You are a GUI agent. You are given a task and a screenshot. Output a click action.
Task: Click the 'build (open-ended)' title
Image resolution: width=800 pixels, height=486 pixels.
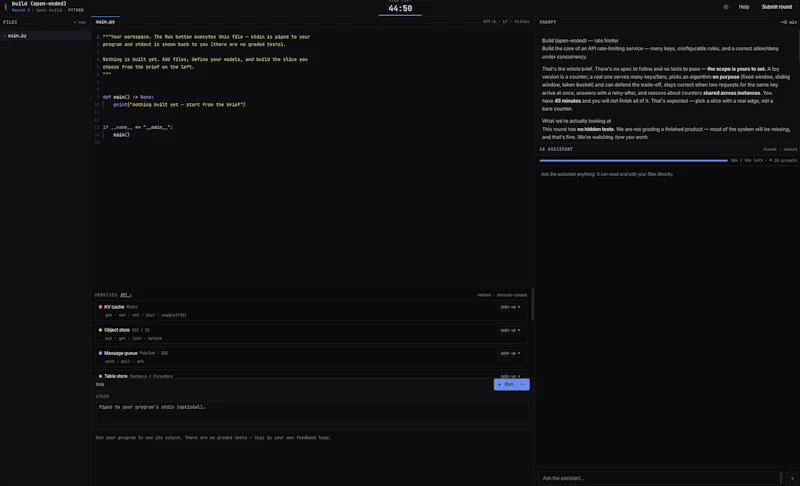[x=39, y=4]
